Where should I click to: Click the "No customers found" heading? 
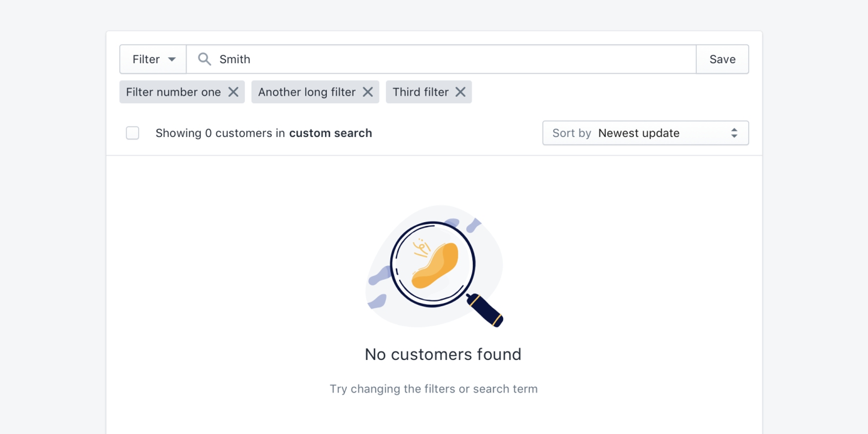tap(443, 354)
